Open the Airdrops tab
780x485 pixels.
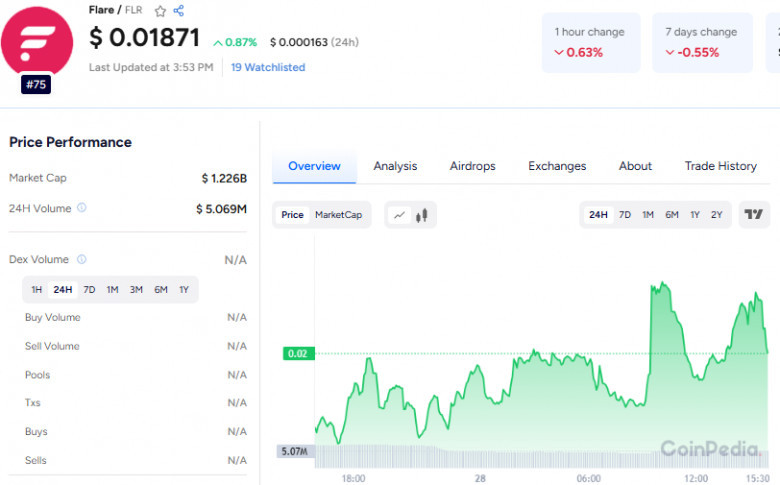(473, 166)
